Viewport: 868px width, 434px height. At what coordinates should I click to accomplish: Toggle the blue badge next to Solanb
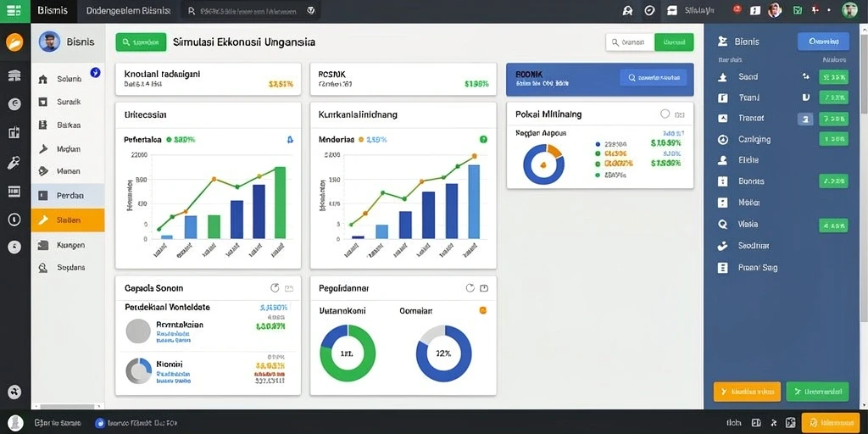click(x=95, y=72)
